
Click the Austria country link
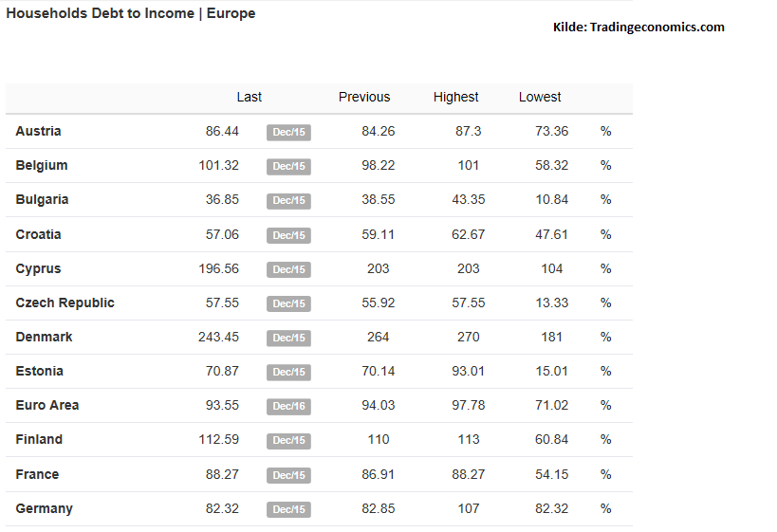point(38,131)
